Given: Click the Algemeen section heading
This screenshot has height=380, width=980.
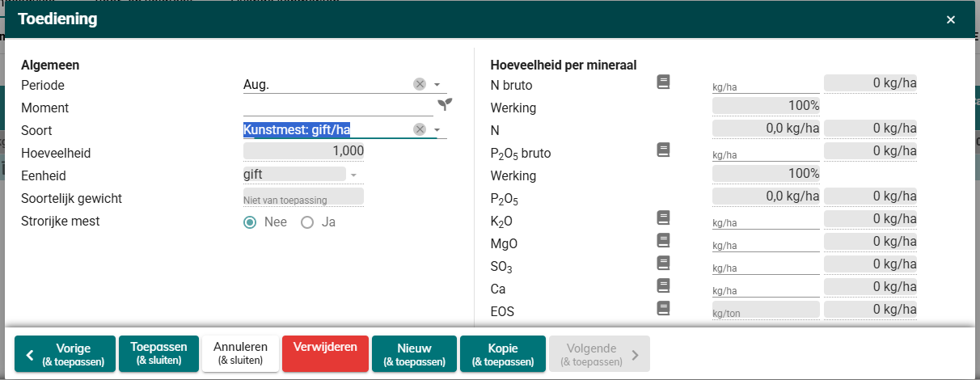Looking at the screenshot, I should click(x=50, y=65).
